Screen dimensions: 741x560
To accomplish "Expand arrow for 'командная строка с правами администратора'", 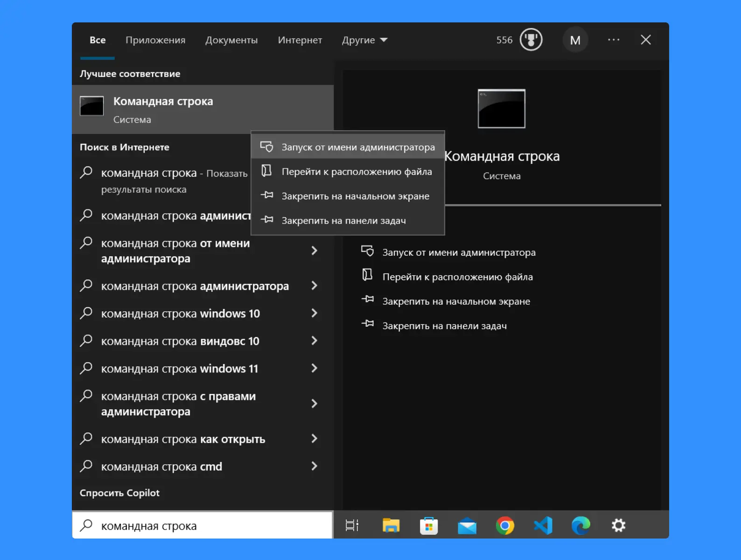I will point(315,404).
